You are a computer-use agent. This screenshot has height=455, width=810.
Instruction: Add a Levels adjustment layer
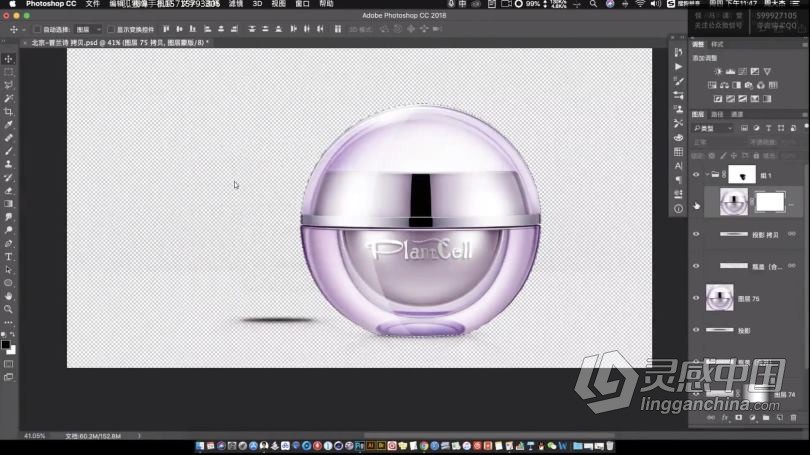coord(730,71)
